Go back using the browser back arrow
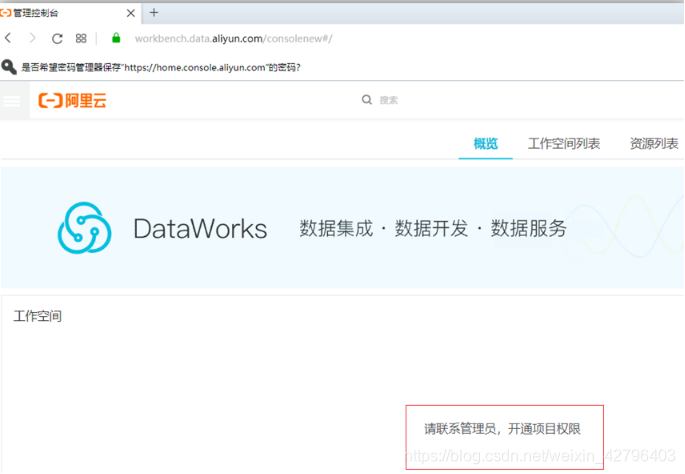 [8, 38]
